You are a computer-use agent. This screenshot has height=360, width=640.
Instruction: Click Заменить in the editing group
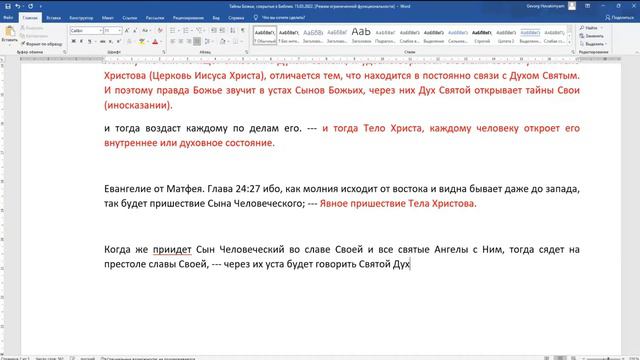[x=592, y=36]
